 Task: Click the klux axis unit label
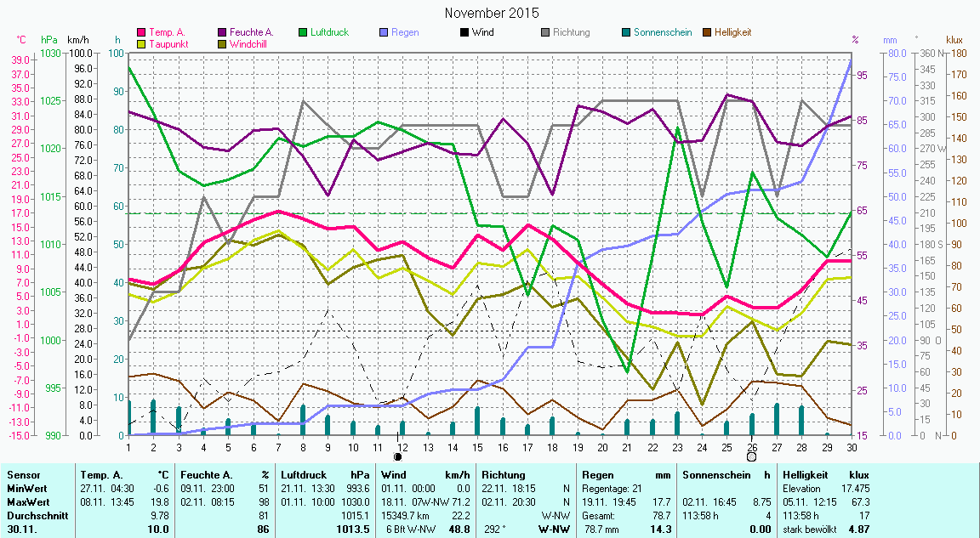click(954, 40)
